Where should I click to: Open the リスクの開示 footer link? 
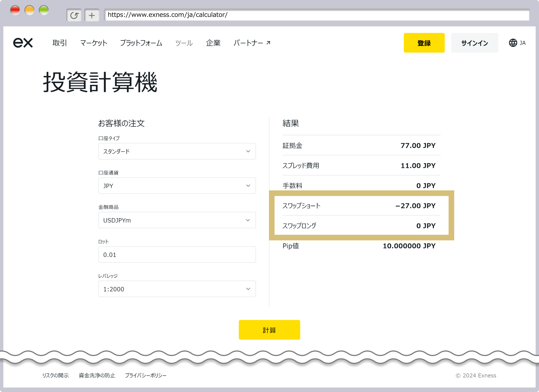55,375
